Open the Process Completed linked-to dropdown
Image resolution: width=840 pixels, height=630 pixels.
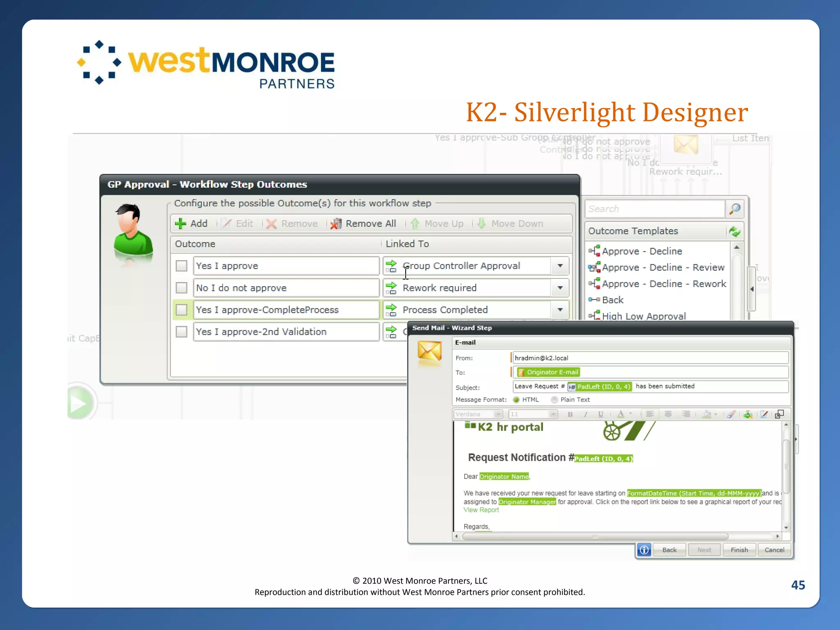click(560, 310)
